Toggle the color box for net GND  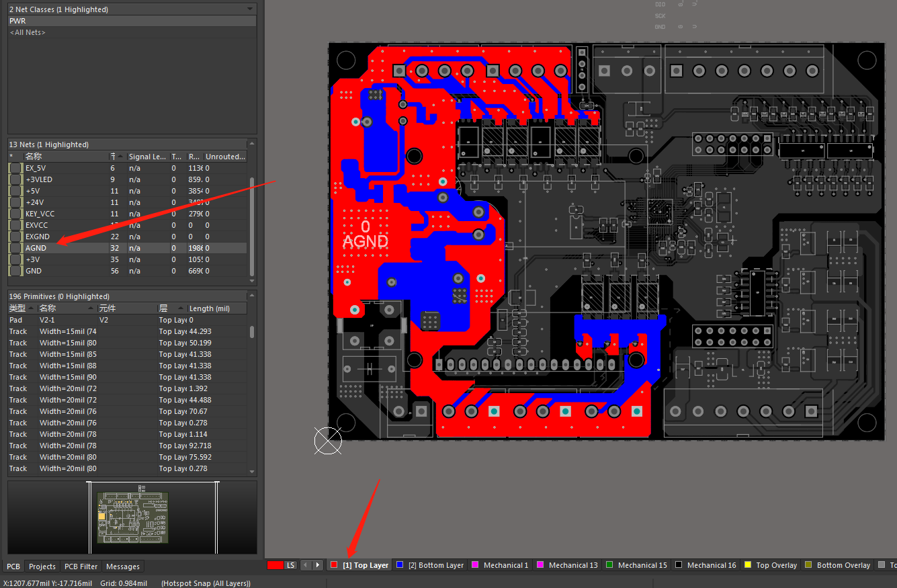tap(15, 271)
